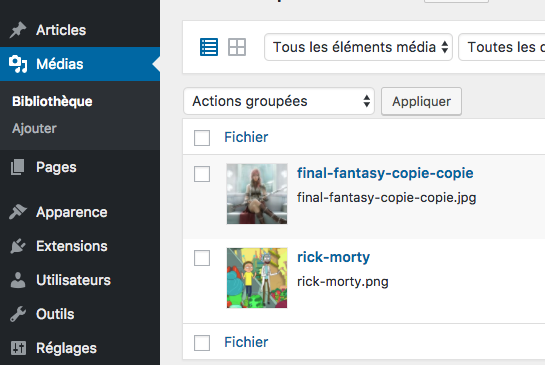Click the Pages icon in sidebar
The image size is (545, 365).
pos(18,167)
